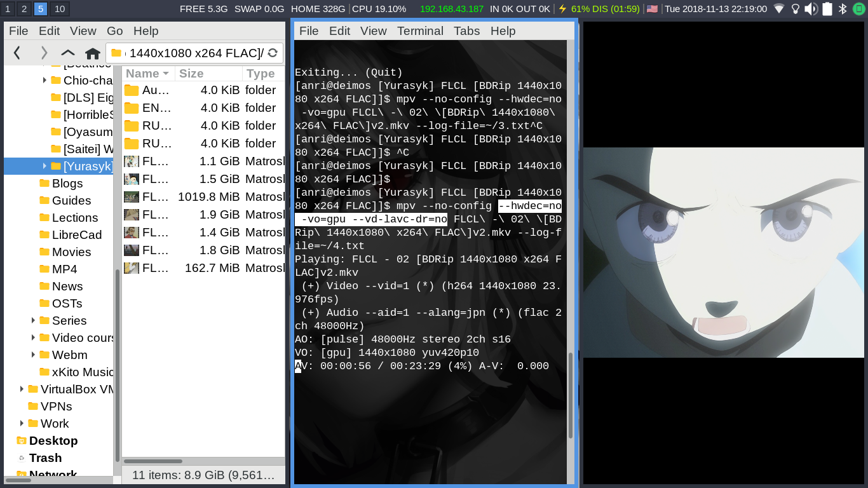Go up one directory with the up-arrow icon

click(67, 53)
